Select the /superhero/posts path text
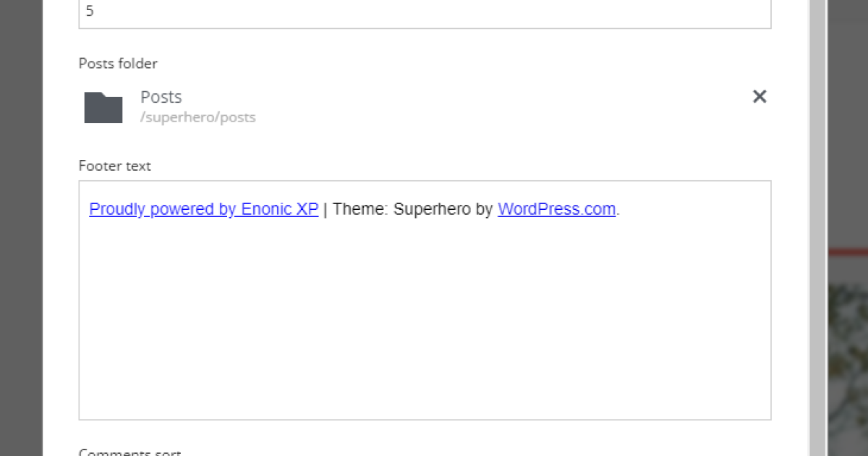868x456 pixels. click(x=198, y=117)
